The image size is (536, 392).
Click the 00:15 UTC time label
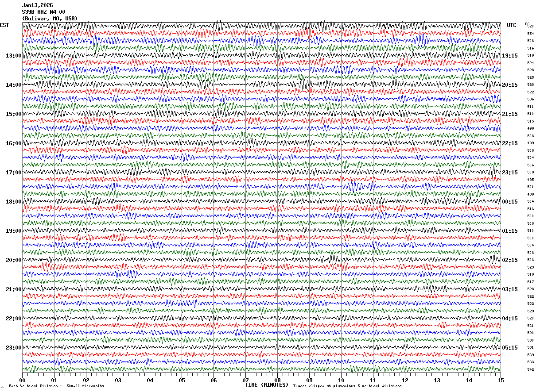pos(510,202)
